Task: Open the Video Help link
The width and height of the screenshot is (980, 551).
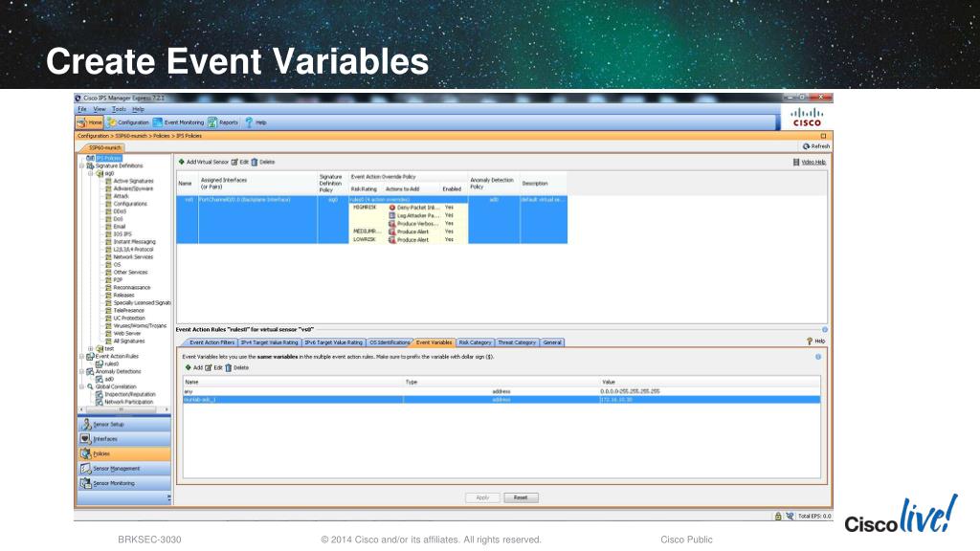Action: (813, 162)
